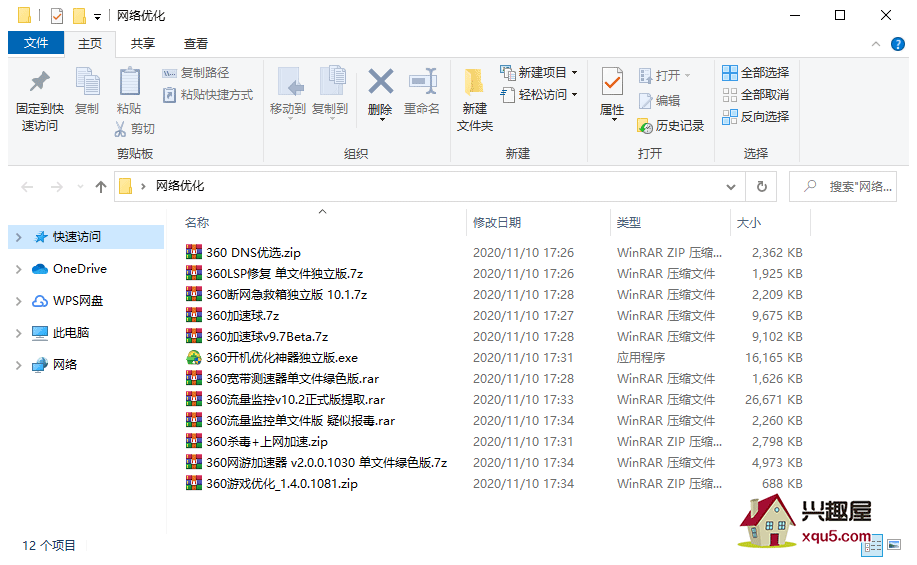This screenshot has height=565, width=917.
Task: Click the Cut scissors button
Action: (135, 129)
